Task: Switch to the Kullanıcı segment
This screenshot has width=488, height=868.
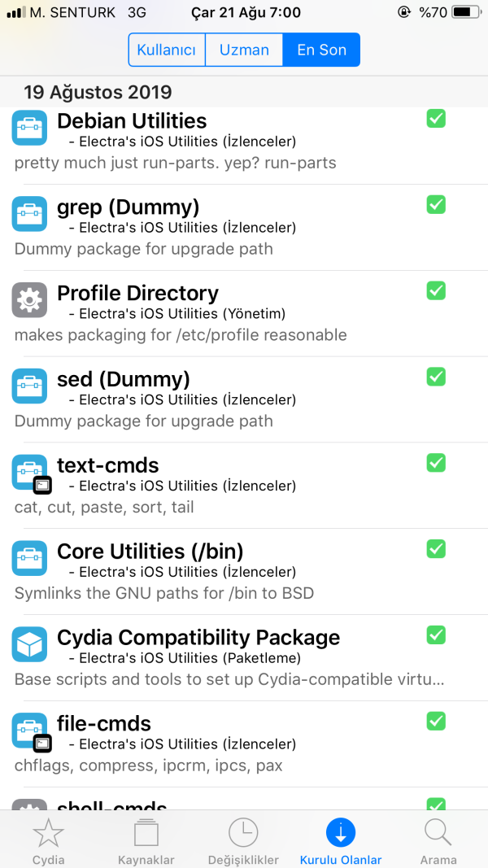Action: coord(167,50)
